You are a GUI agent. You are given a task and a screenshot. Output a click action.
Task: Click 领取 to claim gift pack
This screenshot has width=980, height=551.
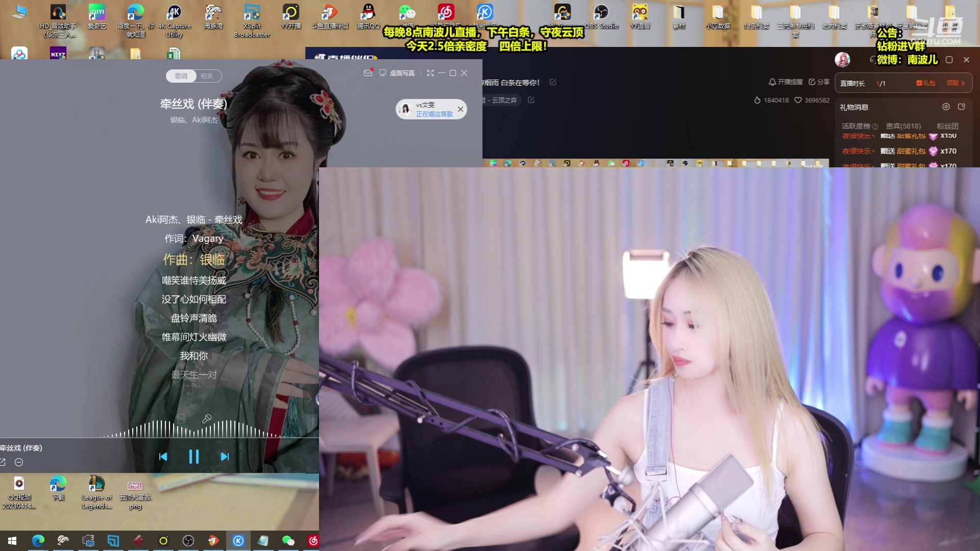[x=955, y=83]
